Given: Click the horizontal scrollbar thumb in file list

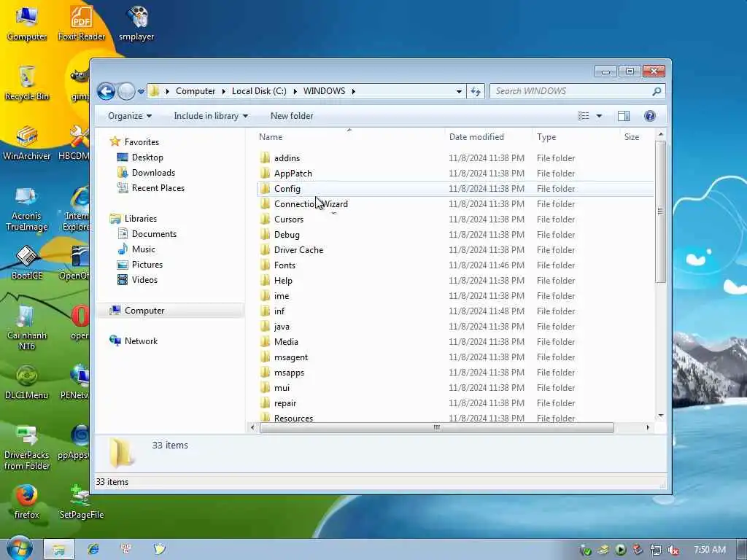Looking at the screenshot, I should pos(437,427).
